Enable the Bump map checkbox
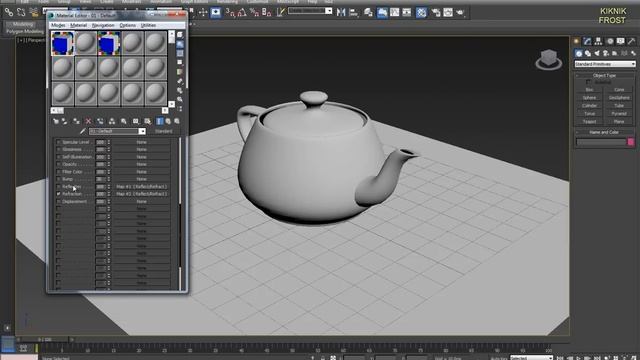This screenshot has height=360, width=640. [x=58, y=179]
